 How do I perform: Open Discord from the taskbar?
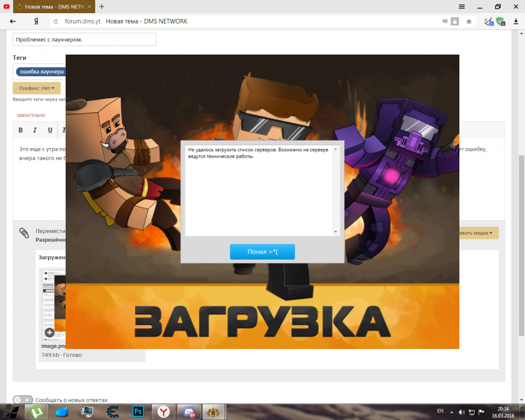[189, 412]
